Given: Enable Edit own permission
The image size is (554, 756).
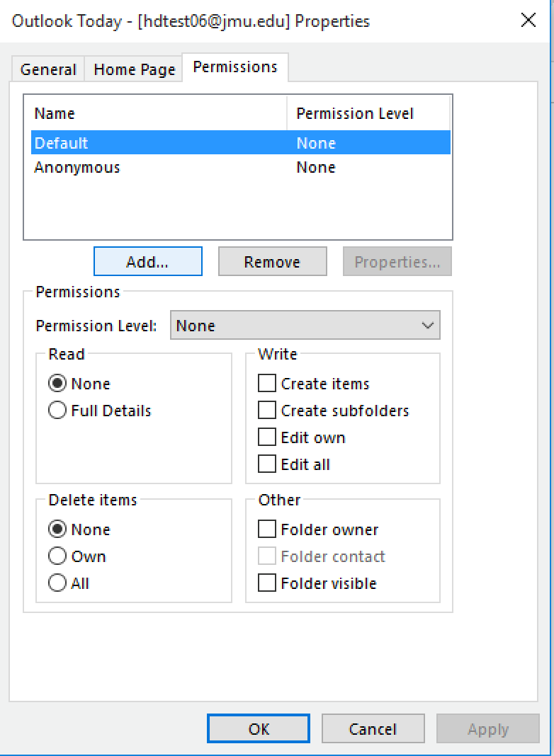Looking at the screenshot, I should point(267,437).
